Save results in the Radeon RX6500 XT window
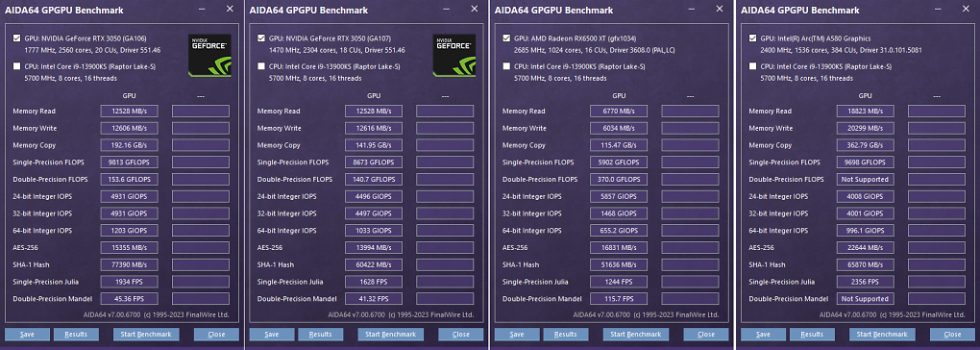 517,335
